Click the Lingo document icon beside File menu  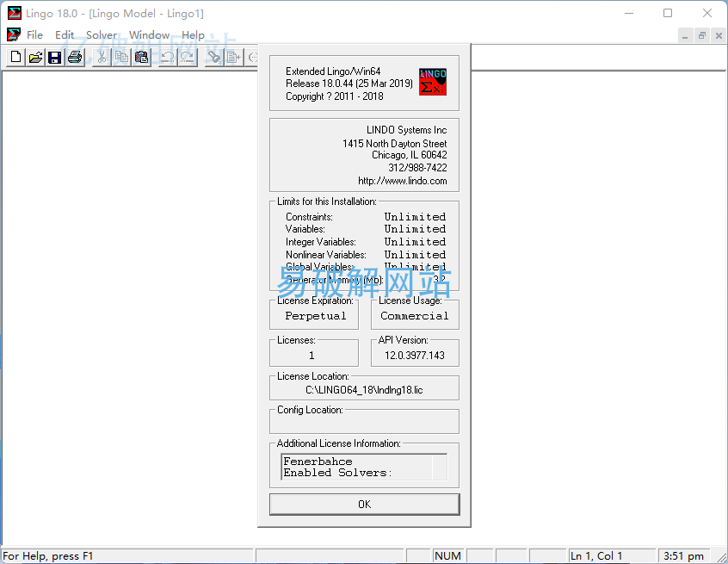[x=14, y=35]
